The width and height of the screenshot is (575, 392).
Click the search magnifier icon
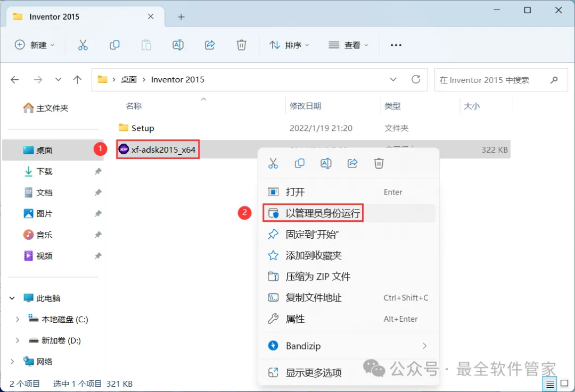[554, 79]
